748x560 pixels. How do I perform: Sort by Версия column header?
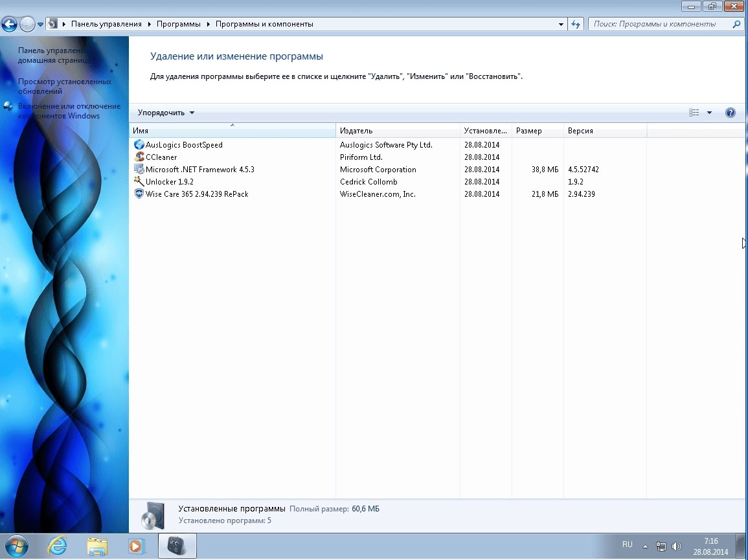(x=605, y=131)
